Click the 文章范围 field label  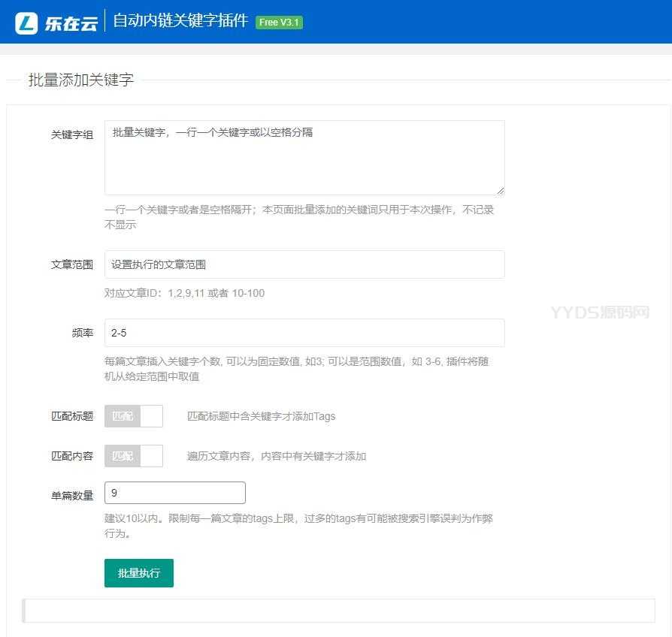tap(72, 264)
